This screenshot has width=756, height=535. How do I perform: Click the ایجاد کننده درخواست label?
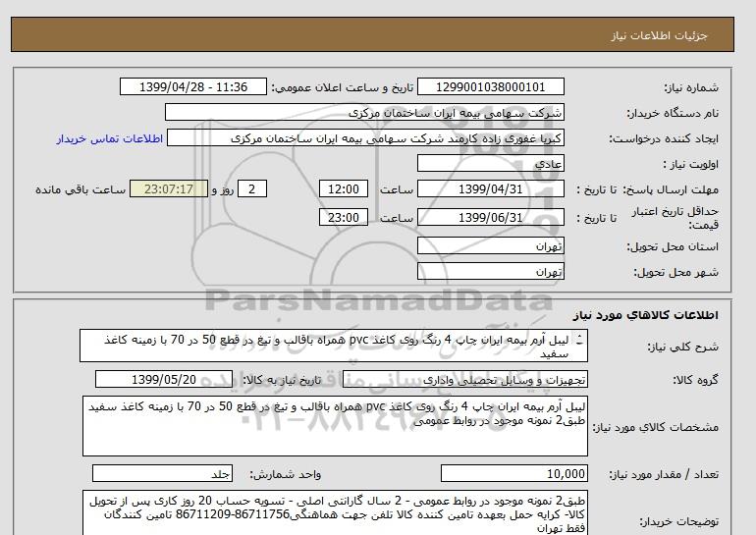click(x=664, y=138)
